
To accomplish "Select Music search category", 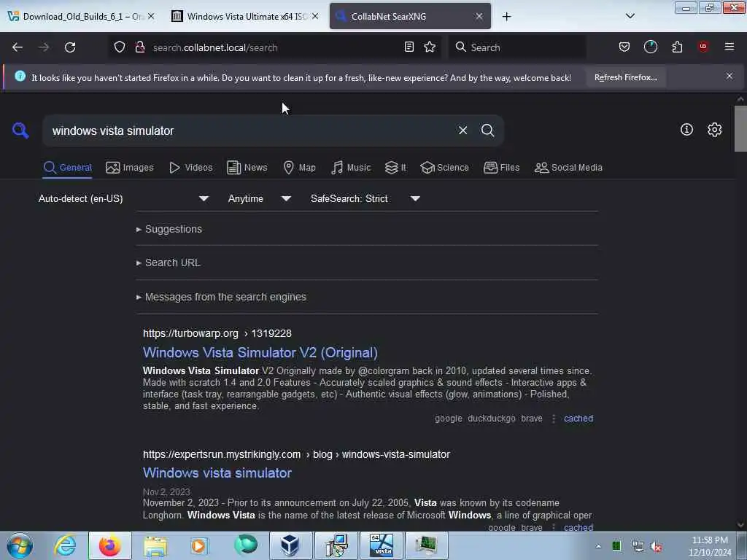I will pos(351,168).
